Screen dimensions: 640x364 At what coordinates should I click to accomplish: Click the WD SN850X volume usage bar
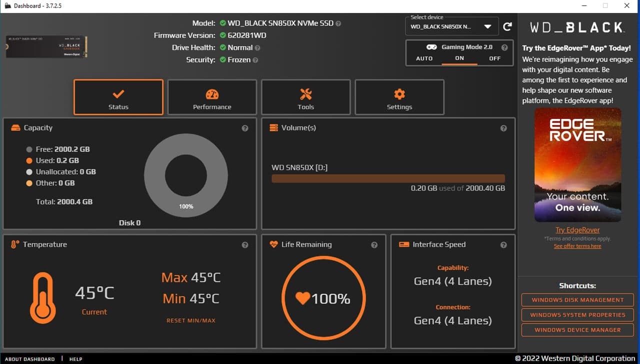388,178
